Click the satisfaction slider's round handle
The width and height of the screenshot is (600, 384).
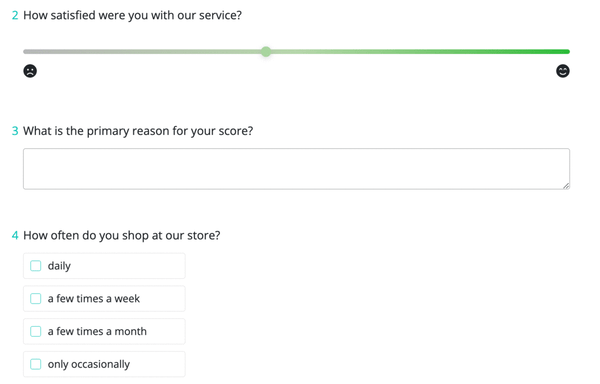point(266,52)
